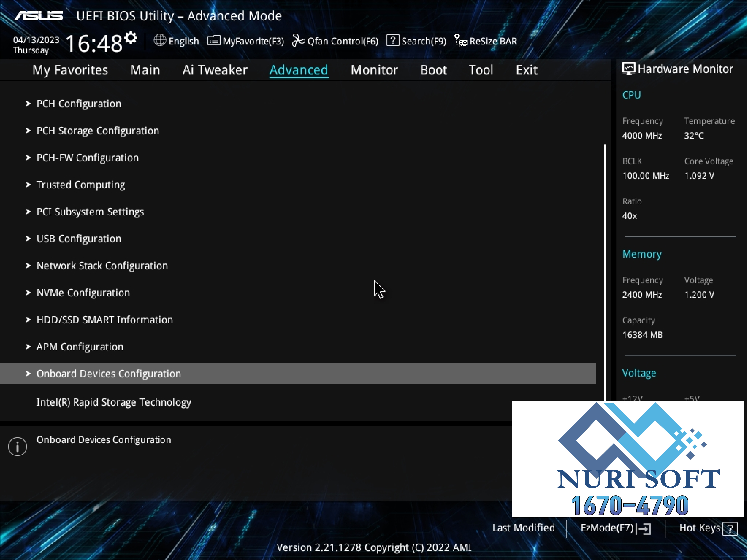Click the 04/13/2023 date
The height and width of the screenshot is (560, 747).
(36, 40)
